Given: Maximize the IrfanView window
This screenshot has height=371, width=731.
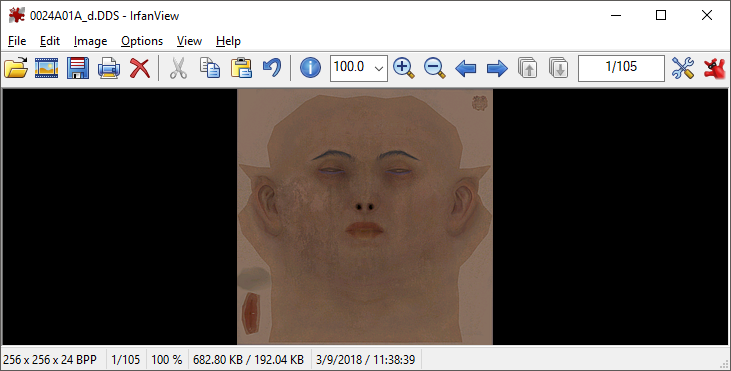Looking at the screenshot, I should (x=661, y=15).
